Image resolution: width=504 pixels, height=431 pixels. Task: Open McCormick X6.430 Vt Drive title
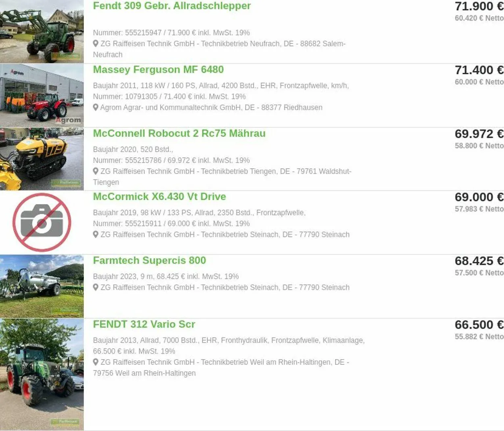click(160, 197)
